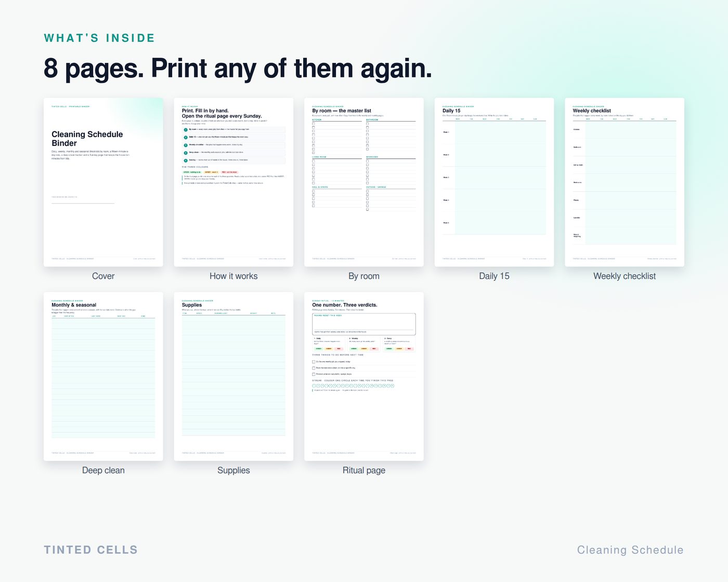Open the Weekly checklist page preview
Screen dimensions: 728x582
click(x=625, y=182)
